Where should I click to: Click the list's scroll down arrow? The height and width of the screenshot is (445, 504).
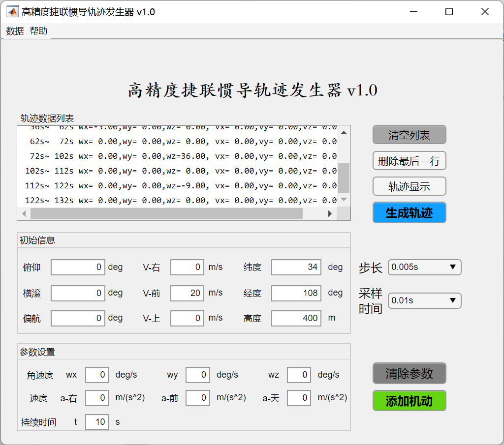tap(344, 200)
